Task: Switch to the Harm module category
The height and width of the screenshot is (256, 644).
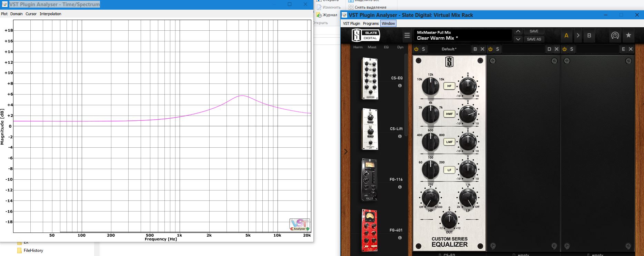Action: point(358,47)
